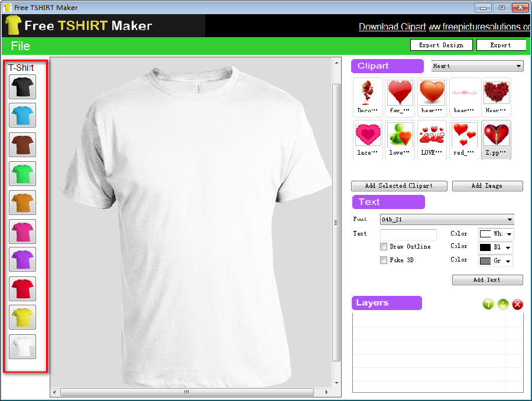Open the black outline color dropdown
The height and width of the screenshot is (401, 532).
click(495, 247)
